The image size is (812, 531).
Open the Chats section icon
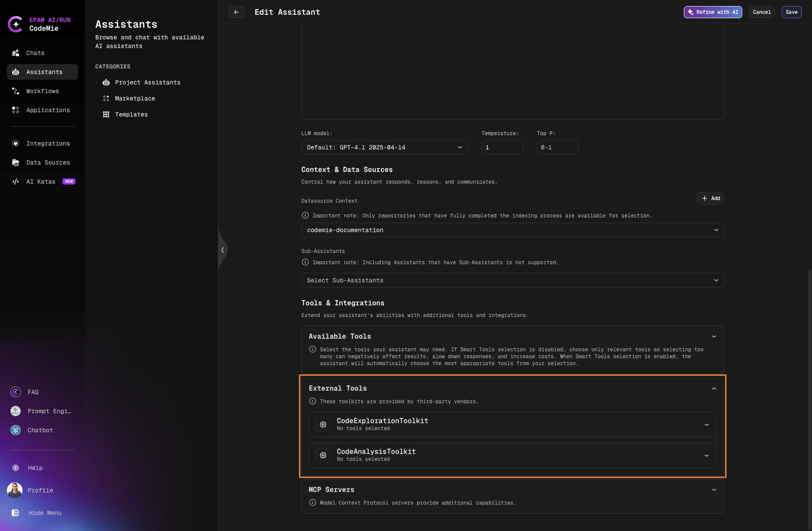[16, 53]
